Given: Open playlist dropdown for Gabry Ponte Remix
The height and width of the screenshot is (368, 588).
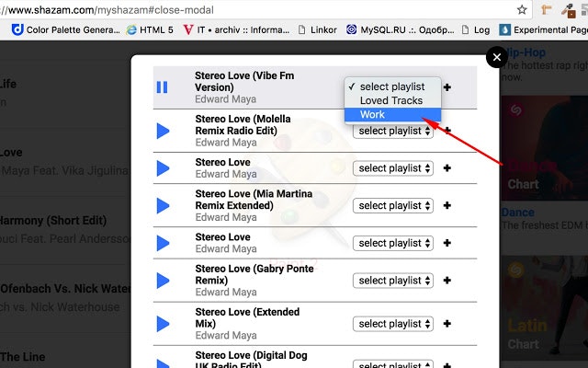Looking at the screenshot, I should click(x=393, y=280).
